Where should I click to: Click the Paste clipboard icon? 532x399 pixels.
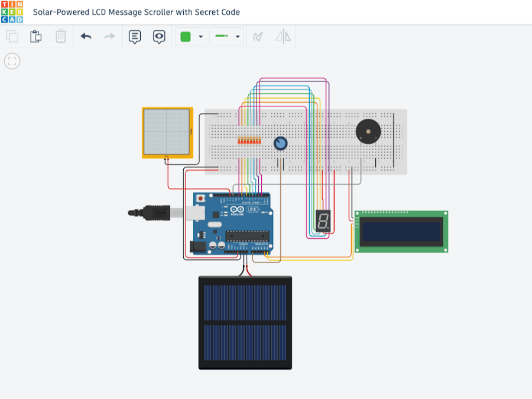(36, 37)
